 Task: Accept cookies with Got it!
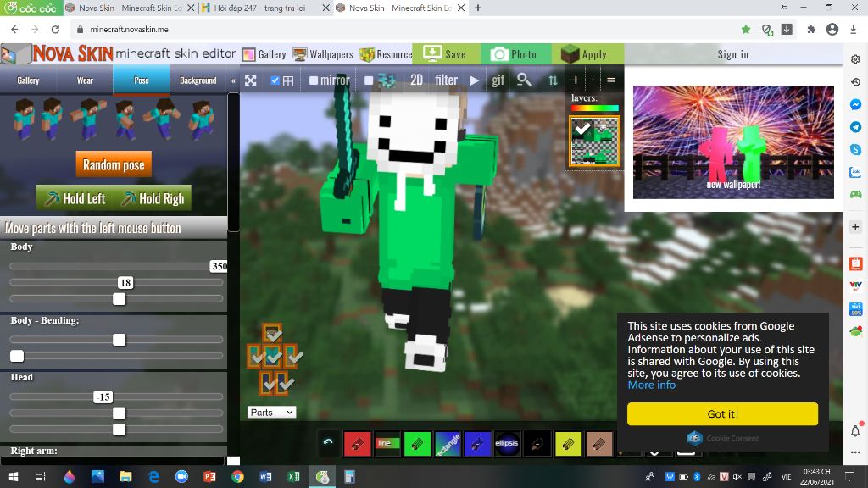tap(722, 413)
